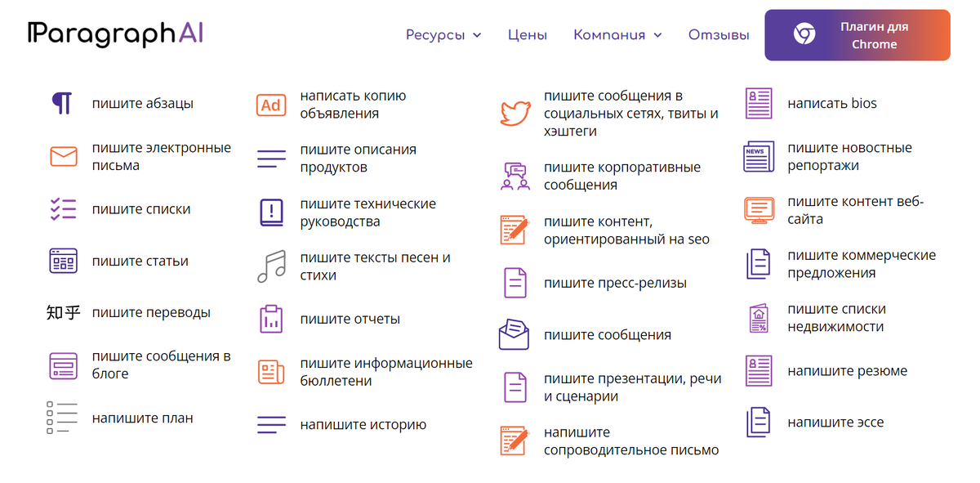Select напишите резюме link
This screenshot has height=483, width=980.
847,371
